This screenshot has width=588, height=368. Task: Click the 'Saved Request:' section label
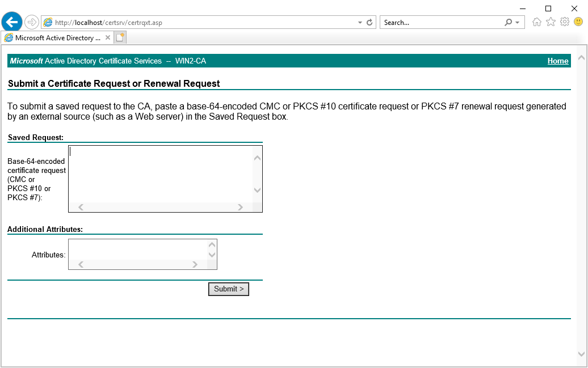point(36,138)
